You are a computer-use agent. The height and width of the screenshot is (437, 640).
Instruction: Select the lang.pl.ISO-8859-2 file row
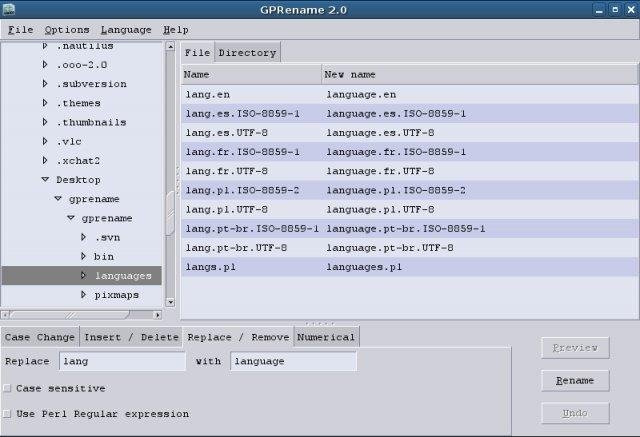(x=409, y=190)
